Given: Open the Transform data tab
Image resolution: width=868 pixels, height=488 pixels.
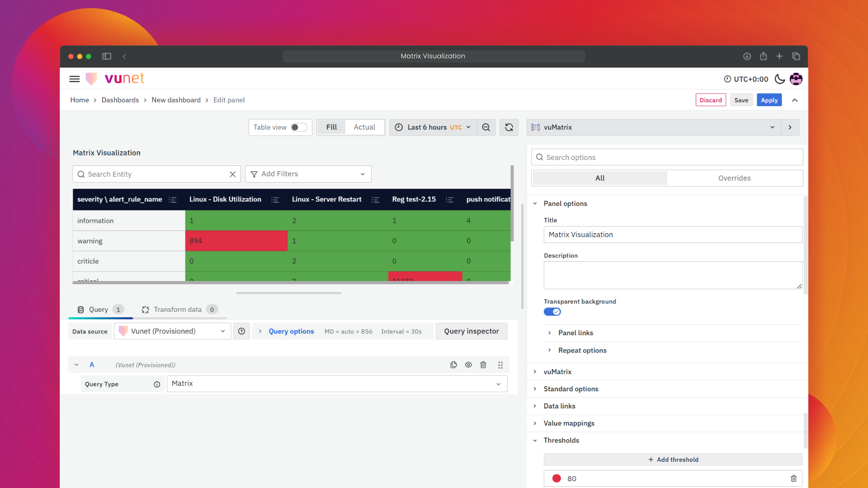Looking at the screenshot, I should click(178, 310).
